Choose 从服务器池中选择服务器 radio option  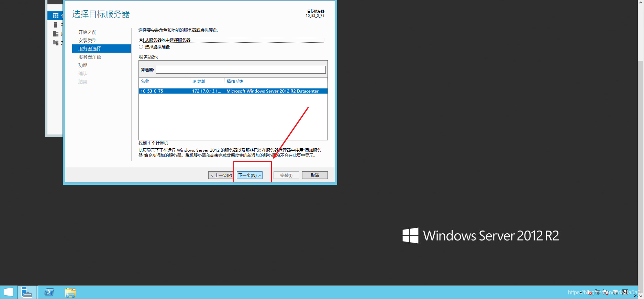point(141,40)
